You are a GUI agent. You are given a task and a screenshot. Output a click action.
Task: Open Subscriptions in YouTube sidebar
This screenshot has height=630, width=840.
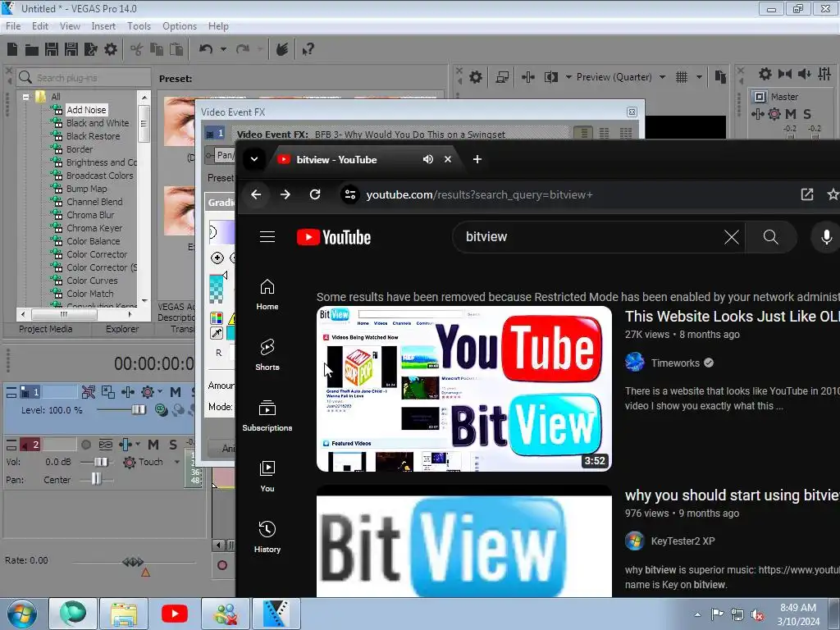coord(267,416)
